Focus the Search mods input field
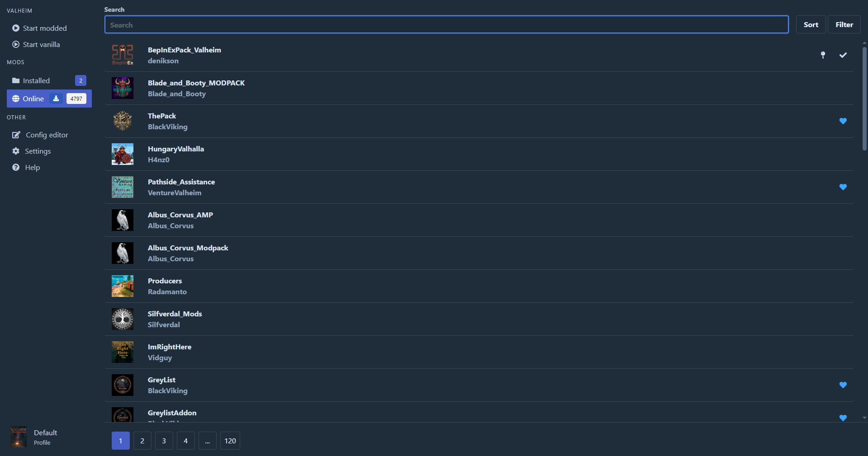This screenshot has height=456, width=868. 446,24
